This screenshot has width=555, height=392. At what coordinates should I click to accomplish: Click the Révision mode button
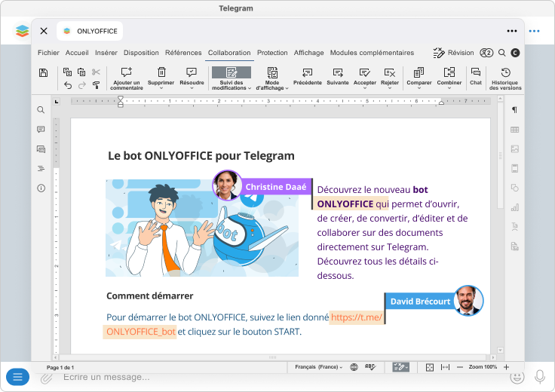453,53
